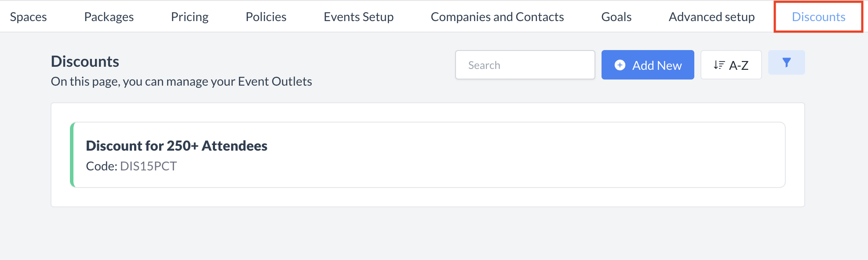Open the Discount for 250+ Attendees entry
Screen dimensions: 868x260
176,146
